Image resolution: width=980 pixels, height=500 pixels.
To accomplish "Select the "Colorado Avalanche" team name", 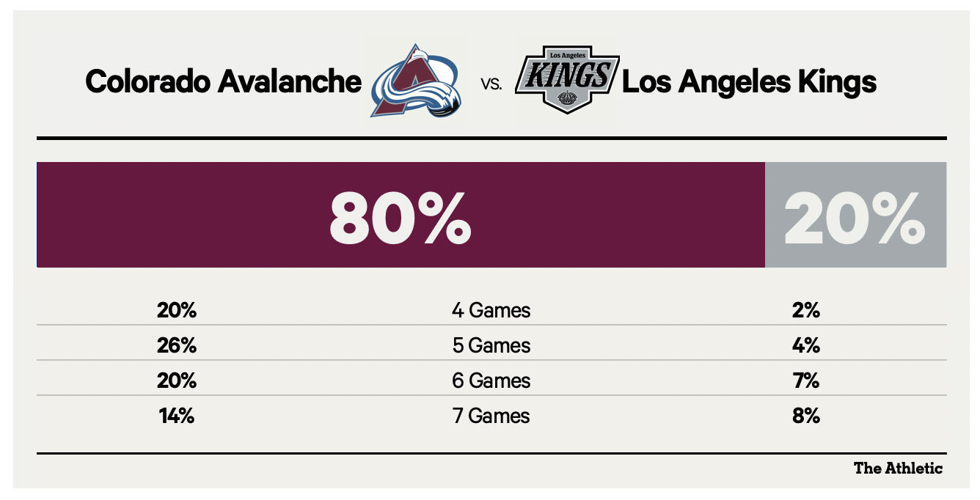I will click(x=223, y=81).
